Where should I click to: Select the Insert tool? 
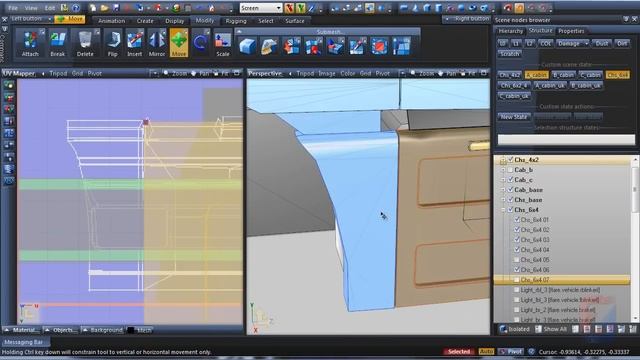(x=135, y=43)
